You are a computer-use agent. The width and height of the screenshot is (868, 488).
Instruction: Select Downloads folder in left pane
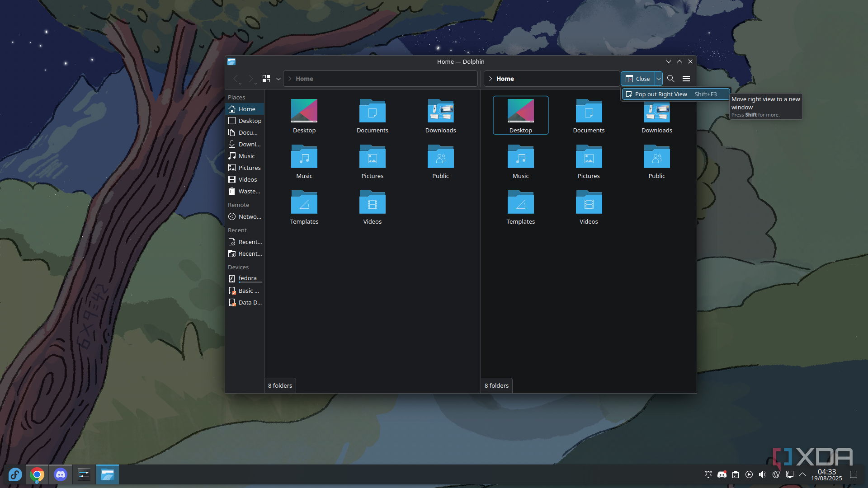pos(441,116)
